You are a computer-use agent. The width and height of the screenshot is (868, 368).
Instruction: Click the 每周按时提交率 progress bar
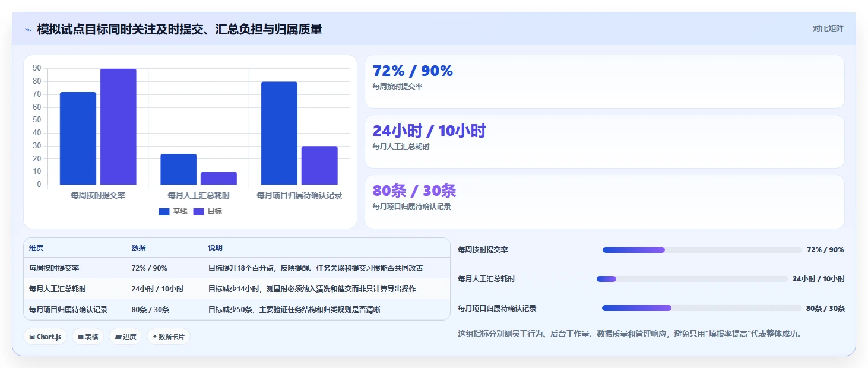pyautogui.click(x=702, y=250)
